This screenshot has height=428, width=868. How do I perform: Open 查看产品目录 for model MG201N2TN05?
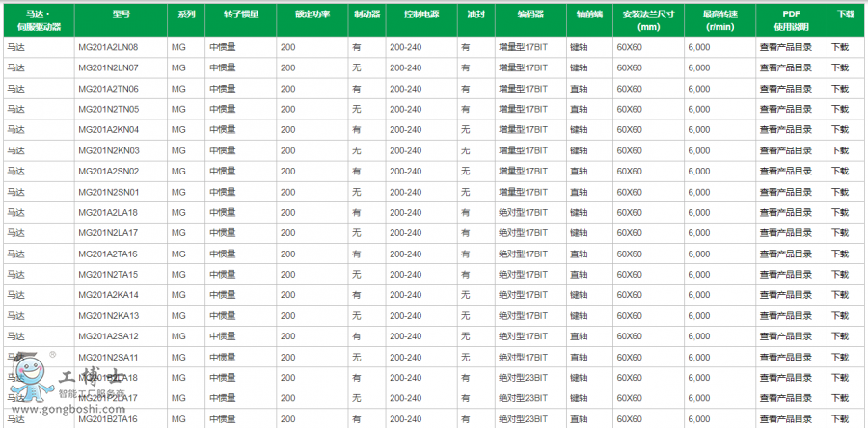(785, 109)
